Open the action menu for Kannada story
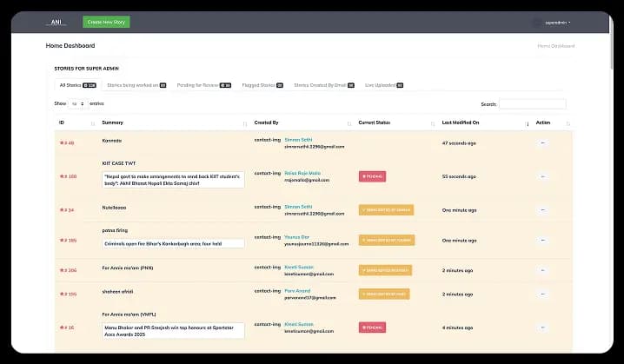 [x=543, y=142]
